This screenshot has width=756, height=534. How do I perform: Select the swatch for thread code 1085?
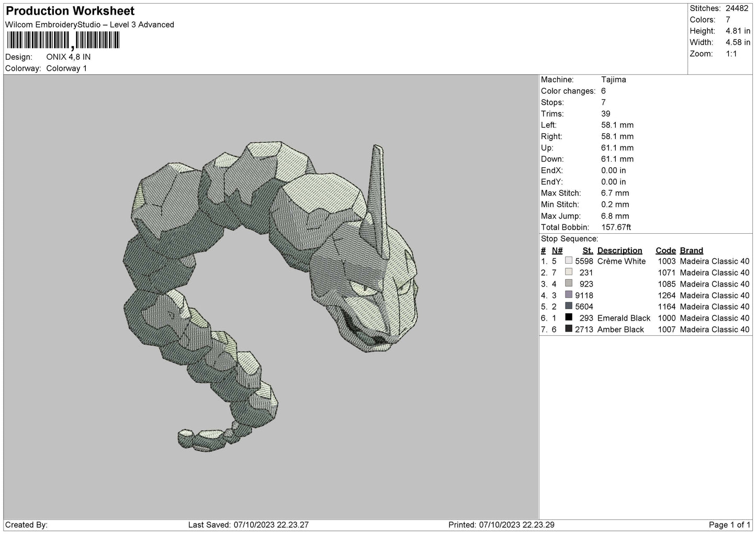(569, 283)
